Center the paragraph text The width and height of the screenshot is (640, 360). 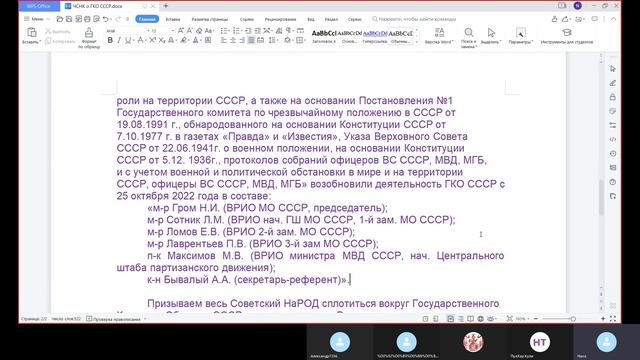point(233,40)
